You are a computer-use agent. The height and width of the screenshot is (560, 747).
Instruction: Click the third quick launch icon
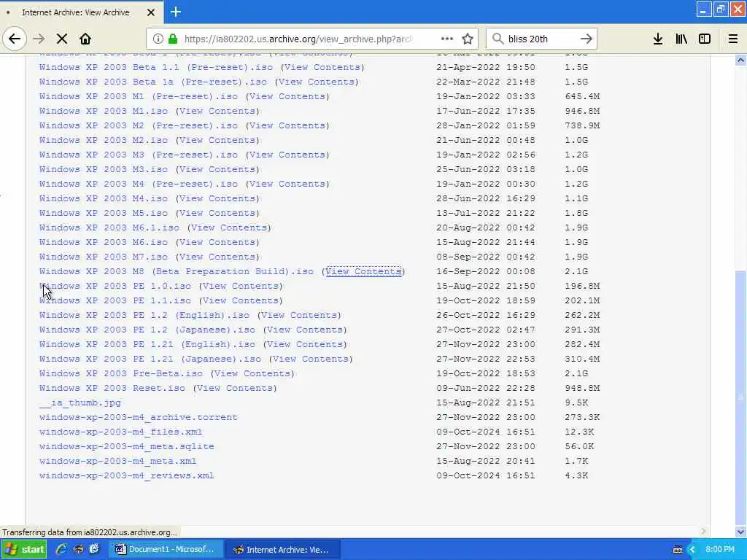(x=94, y=549)
